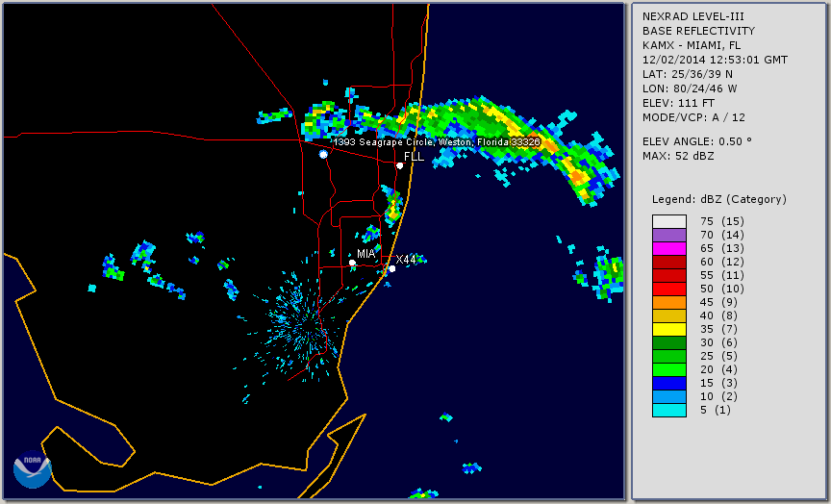Click the X44 marker dot
Screen dimensions: 831x504
pyautogui.click(x=392, y=268)
